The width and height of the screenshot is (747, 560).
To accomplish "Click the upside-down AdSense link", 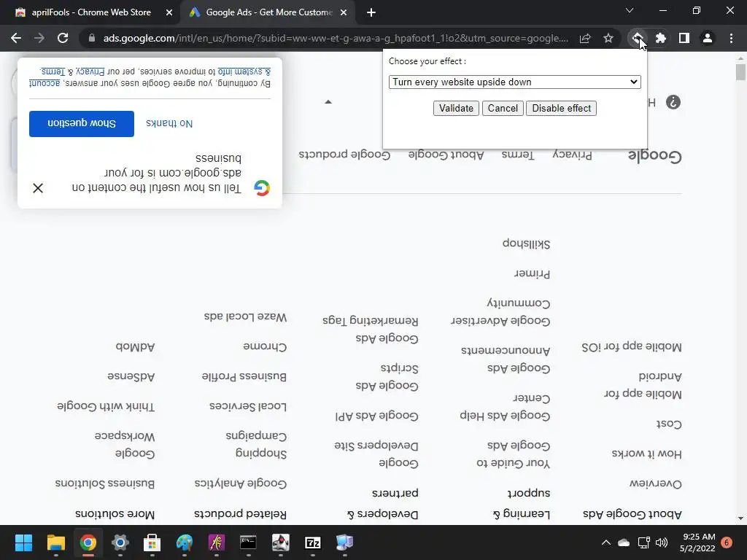I will click(x=131, y=376).
